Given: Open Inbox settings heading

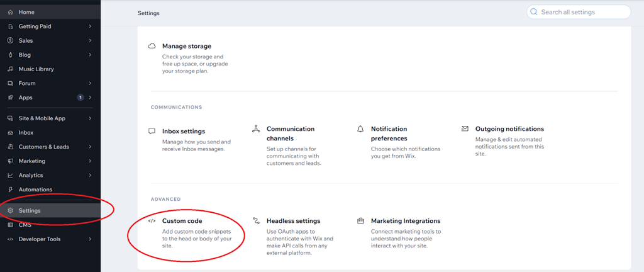Looking at the screenshot, I should [184, 132].
